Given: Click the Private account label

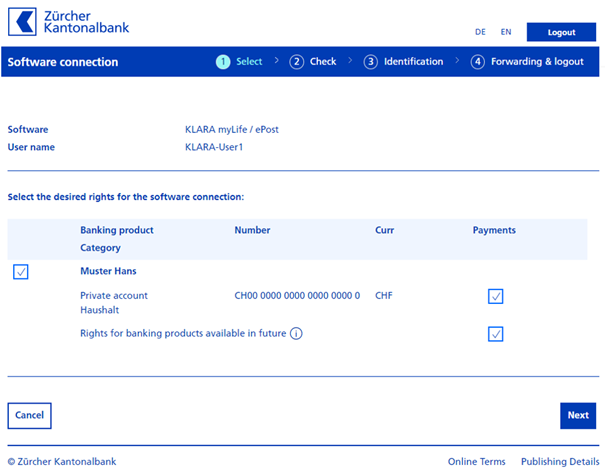Looking at the screenshot, I should click(x=114, y=296).
